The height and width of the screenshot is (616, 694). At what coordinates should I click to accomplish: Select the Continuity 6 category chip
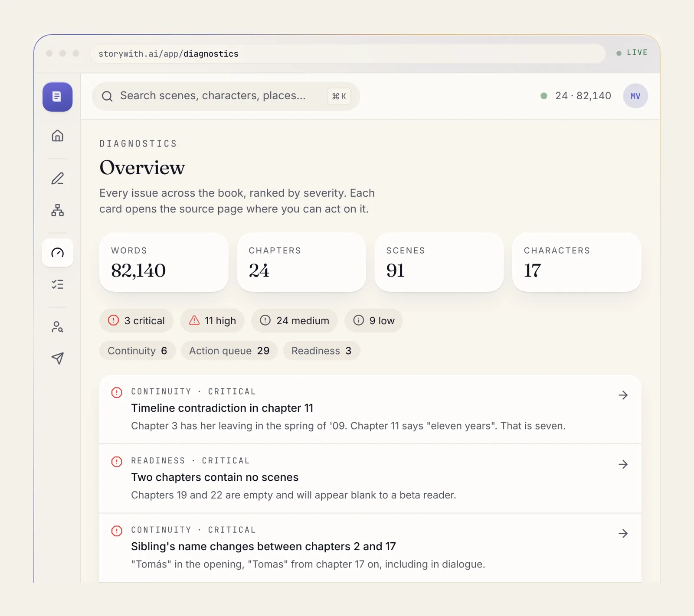point(137,351)
